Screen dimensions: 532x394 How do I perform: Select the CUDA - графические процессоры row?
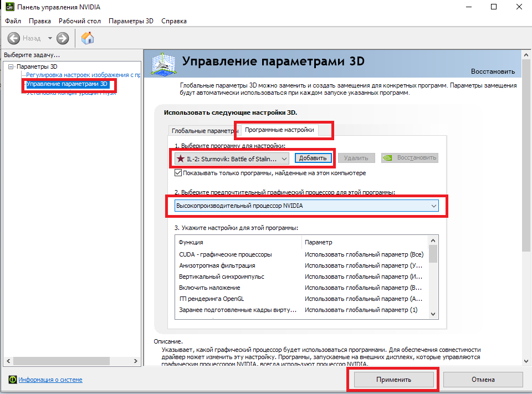pos(301,254)
